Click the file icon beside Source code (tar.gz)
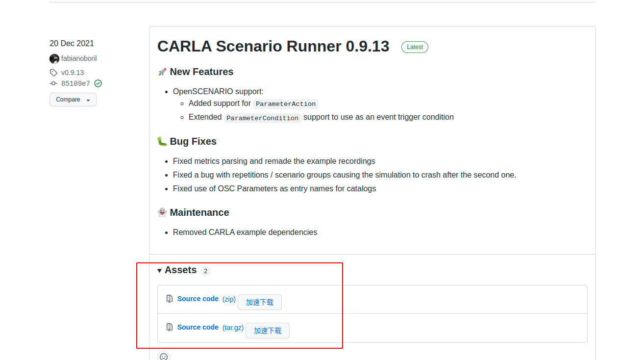The image size is (644, 360). click(x=170, y=327)
